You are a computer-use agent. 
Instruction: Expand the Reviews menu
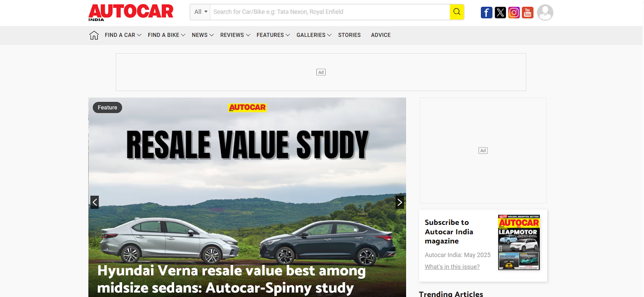(235, 35)
